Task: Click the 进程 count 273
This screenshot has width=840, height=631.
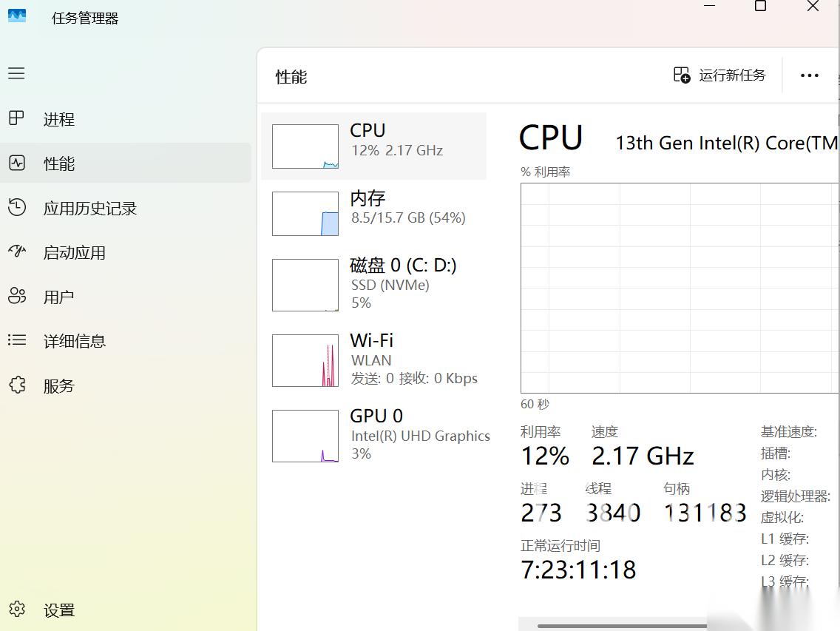Action: [541, 513]
